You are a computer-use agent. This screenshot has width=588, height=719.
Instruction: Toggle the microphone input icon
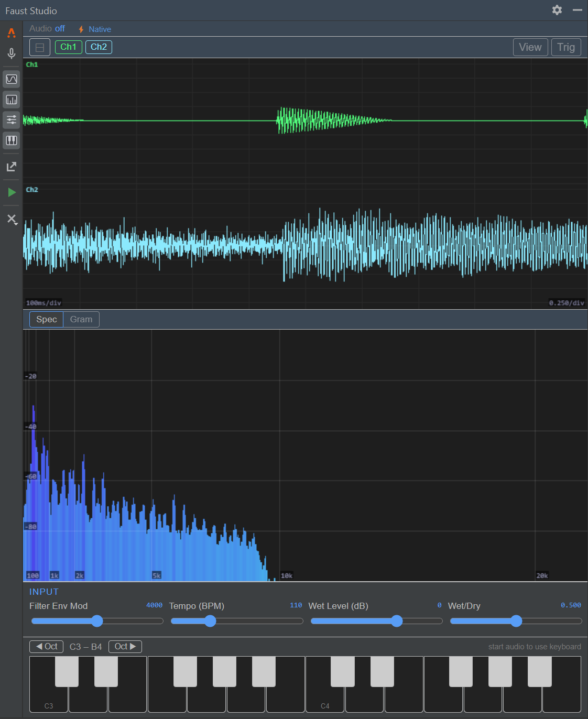click(x=12, y=53)
